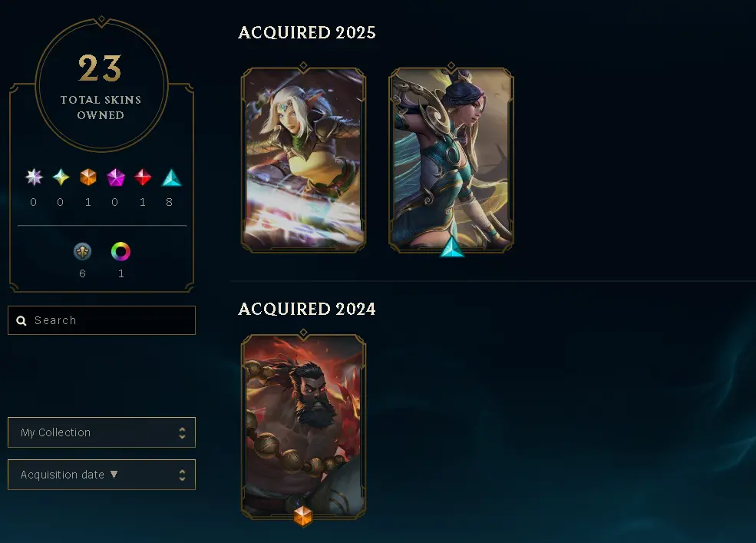The height and width of the screenshot is (543, 756).
Task: Open the white-haired elf skin thumbnail
Action: point(303,159)
